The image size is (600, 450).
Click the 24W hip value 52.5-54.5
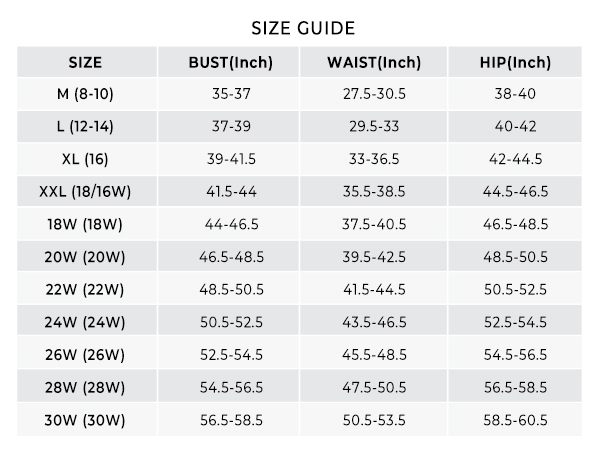pos(515,322)
